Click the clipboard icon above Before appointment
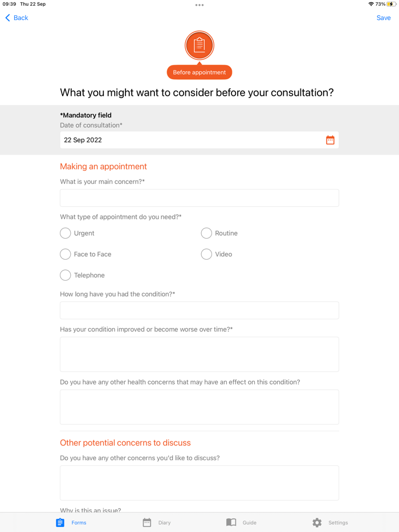Image resolution: width=399 pixels, height=532 pixels. coord(199,45)
